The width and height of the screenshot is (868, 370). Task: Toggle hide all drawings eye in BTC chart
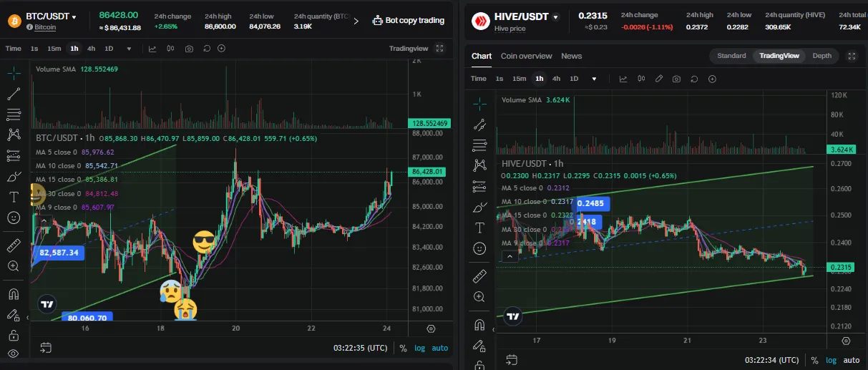pos(14,354)
